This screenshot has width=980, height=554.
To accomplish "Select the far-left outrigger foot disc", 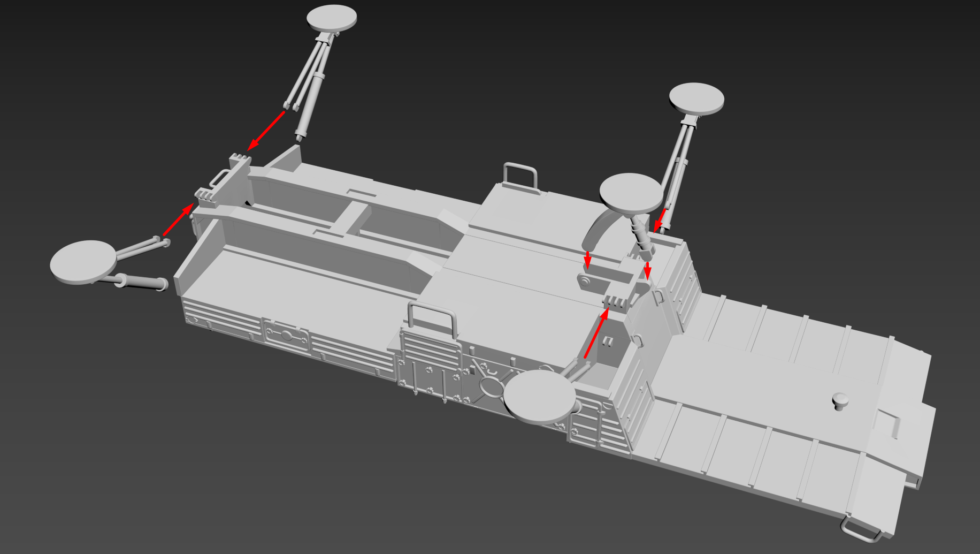I will (x=83, y=262).
